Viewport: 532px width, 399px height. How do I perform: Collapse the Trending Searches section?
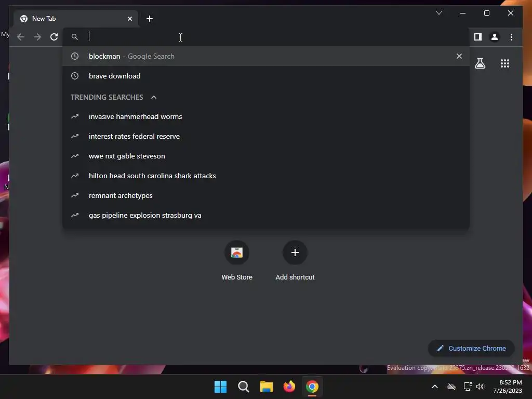tap(154, 97)
